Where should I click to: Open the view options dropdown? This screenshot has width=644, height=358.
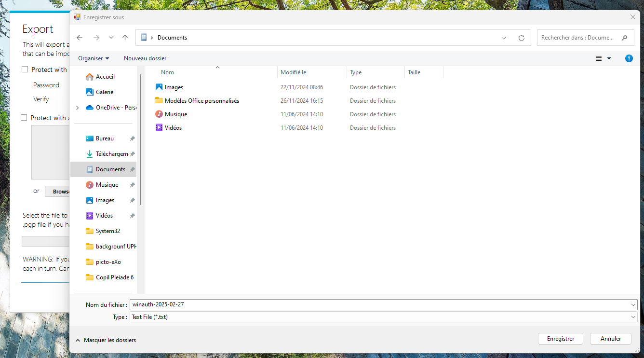609,58
